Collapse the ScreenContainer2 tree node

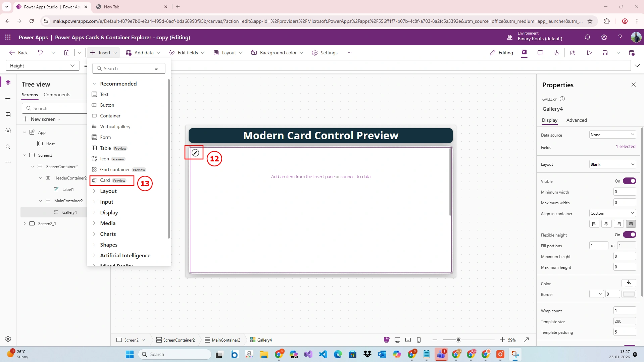[33, 167]
